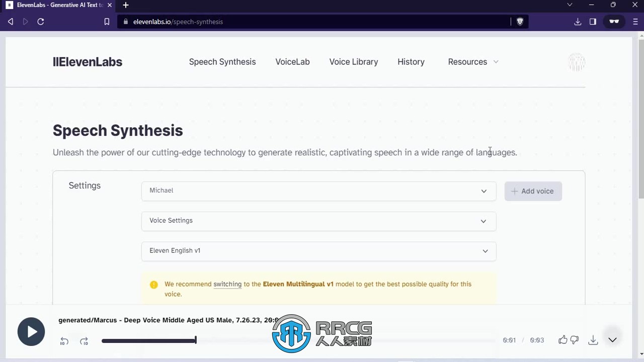Click the Settings section label

coord(85,186)
